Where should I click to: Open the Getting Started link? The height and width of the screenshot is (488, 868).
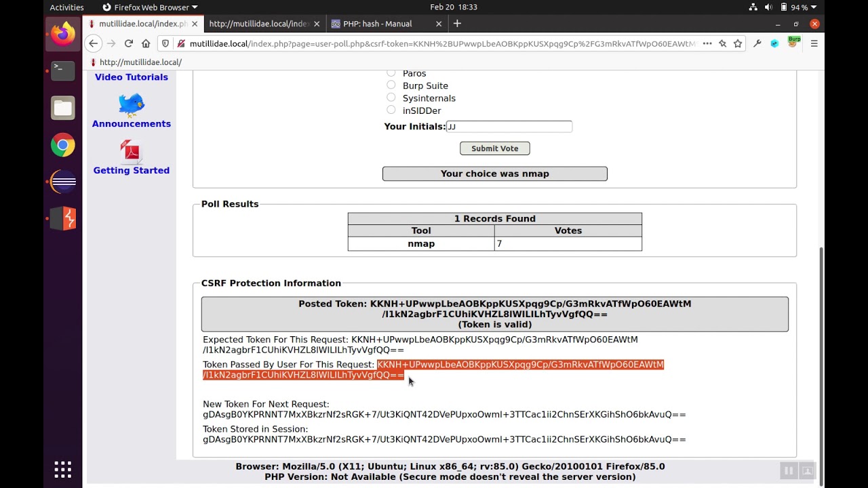point(132,171)
